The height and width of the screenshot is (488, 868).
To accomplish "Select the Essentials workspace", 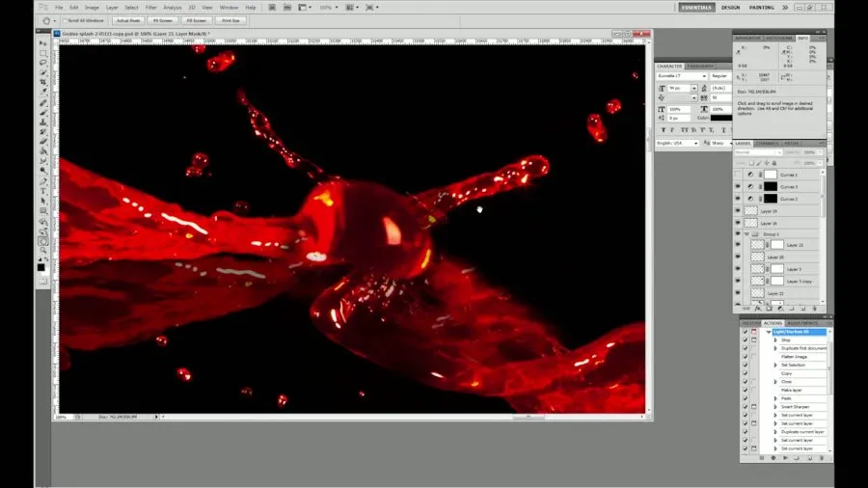I will tap(696, 7).
